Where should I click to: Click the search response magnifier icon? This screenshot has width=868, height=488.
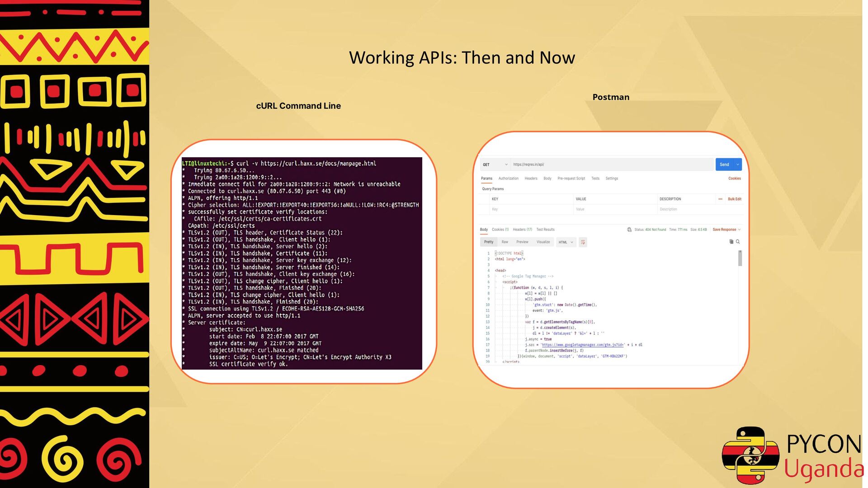click(738, 242)
